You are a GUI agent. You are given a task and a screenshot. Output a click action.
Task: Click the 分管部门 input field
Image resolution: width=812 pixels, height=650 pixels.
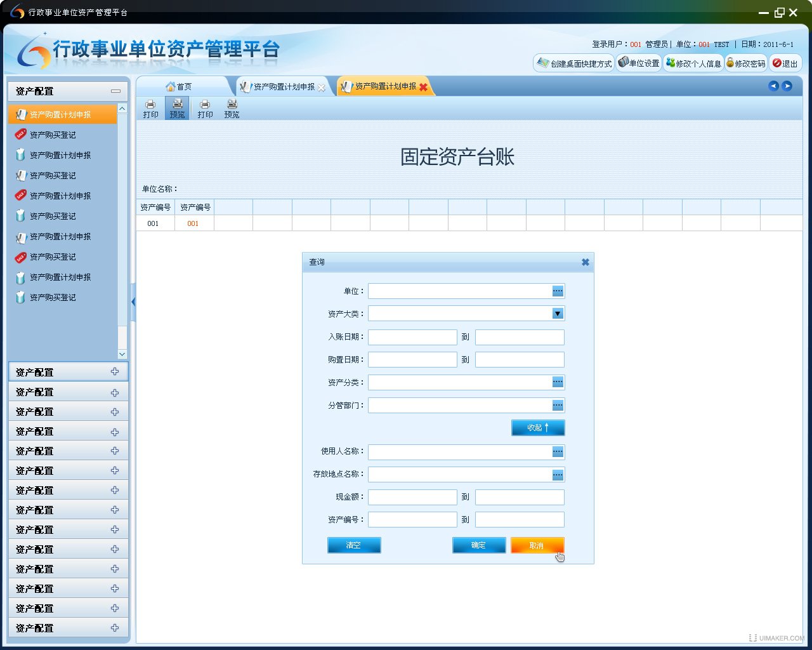coord(460,405)
